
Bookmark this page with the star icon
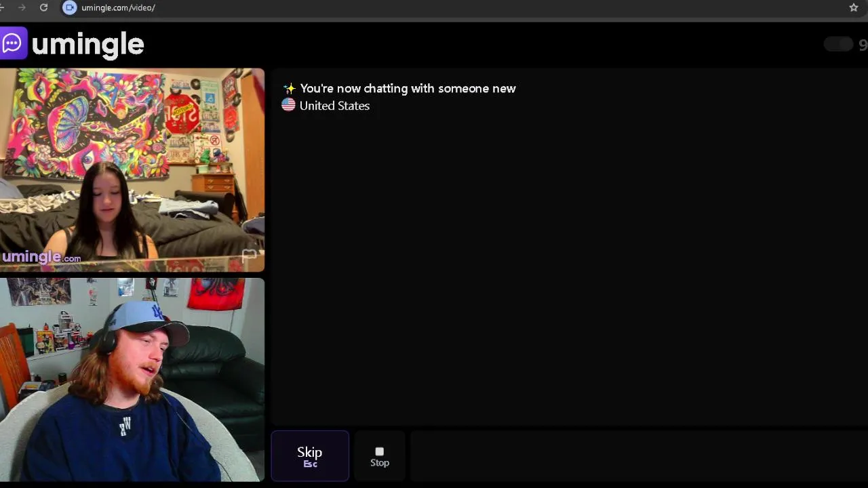pos(854,7)
